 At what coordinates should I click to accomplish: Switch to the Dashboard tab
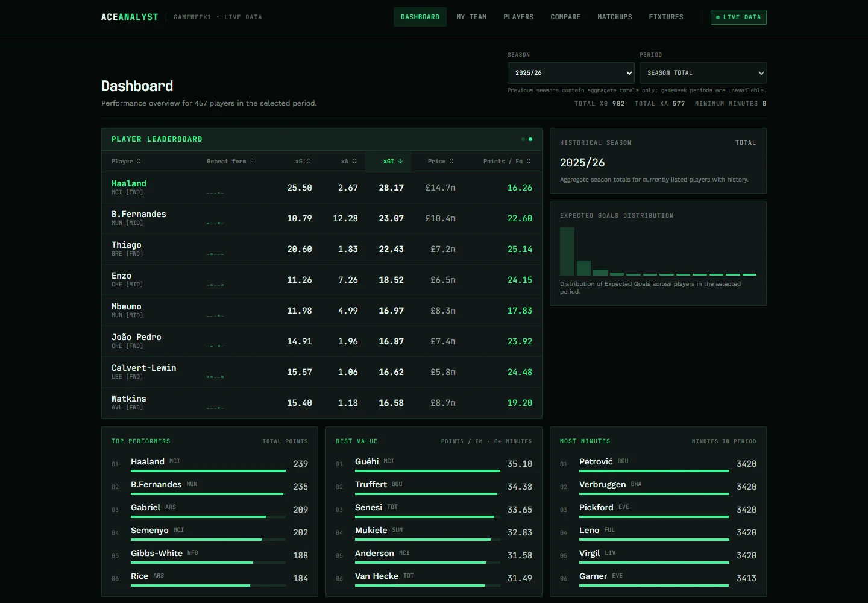(x=420, y=17)
